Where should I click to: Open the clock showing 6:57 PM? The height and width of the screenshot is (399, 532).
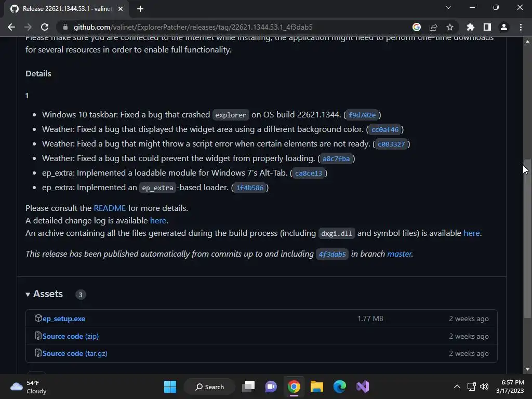[x=510, y=387]
